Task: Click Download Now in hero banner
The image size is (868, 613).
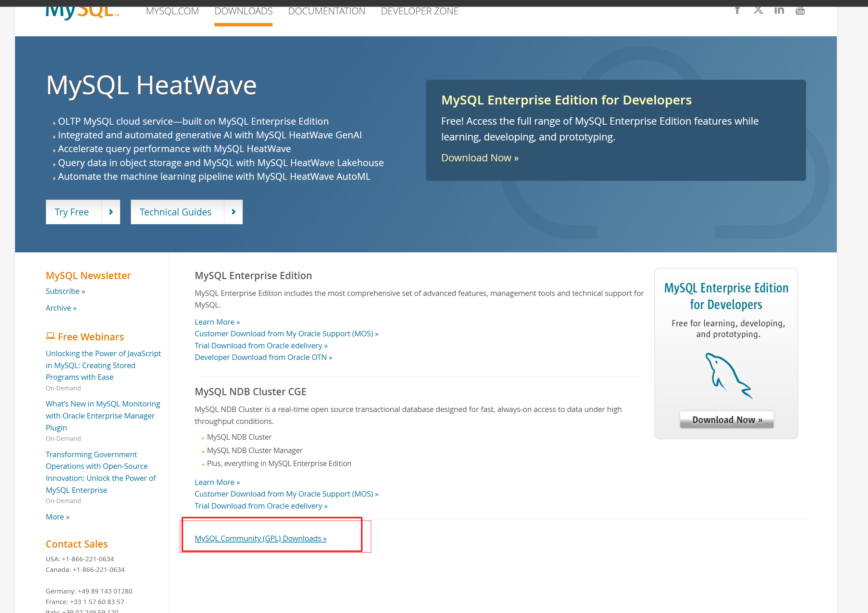Action: tap(479, 158)
